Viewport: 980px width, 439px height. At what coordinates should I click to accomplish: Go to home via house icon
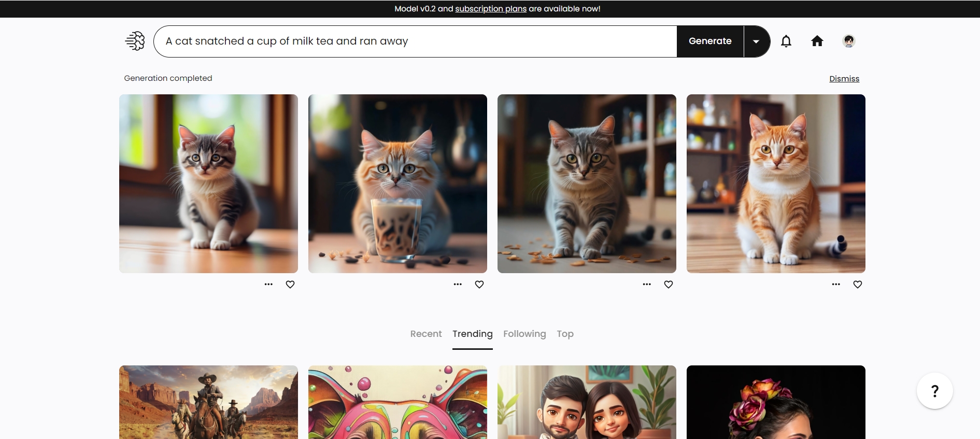coord(817,41)
